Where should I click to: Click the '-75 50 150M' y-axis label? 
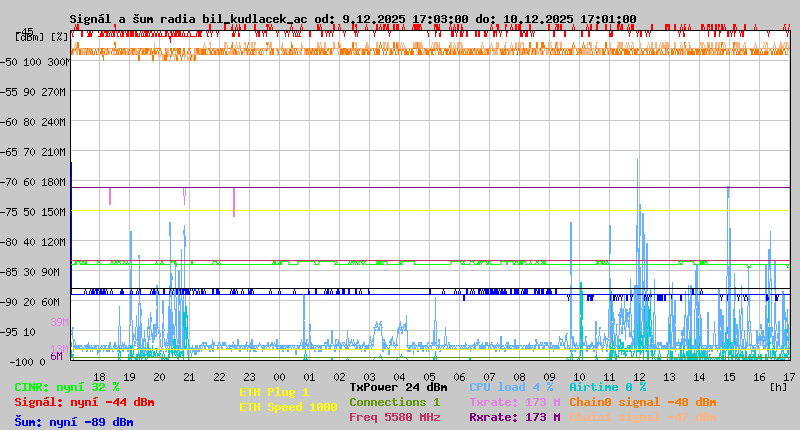pos(33,212)
